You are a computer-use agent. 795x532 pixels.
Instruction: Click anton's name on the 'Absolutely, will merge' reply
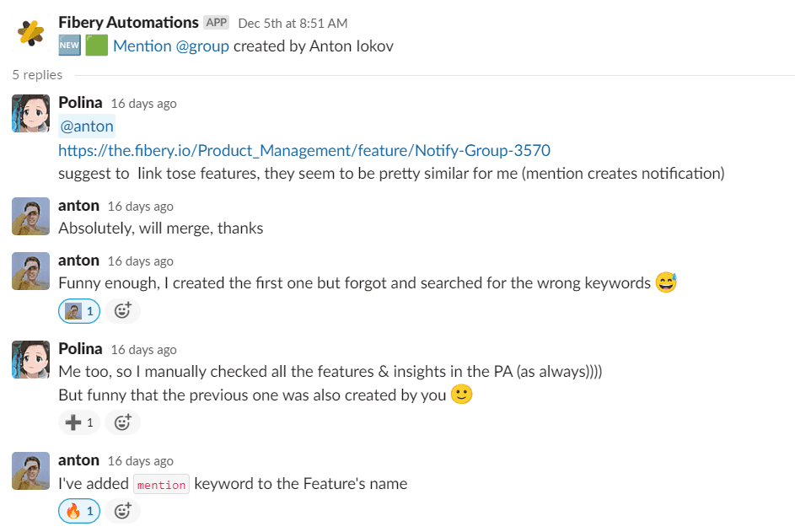tap(78, 206)
